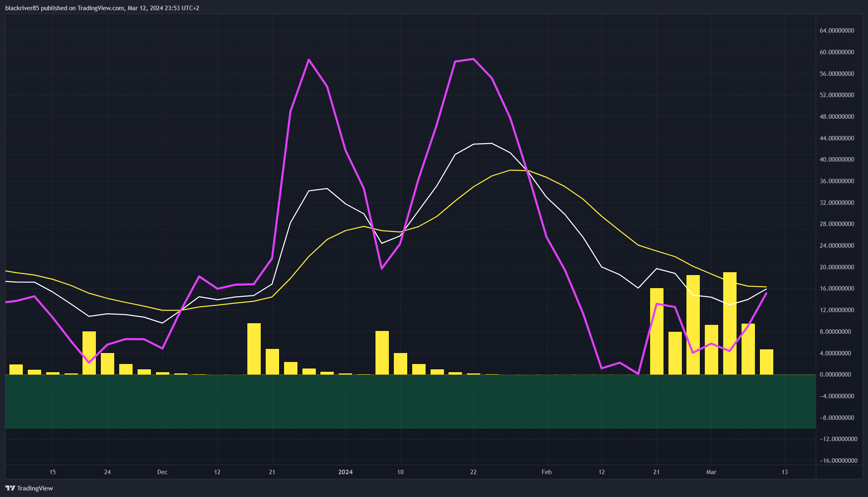Click the yellow bar just after 2024 label

(x=382, y=353)
